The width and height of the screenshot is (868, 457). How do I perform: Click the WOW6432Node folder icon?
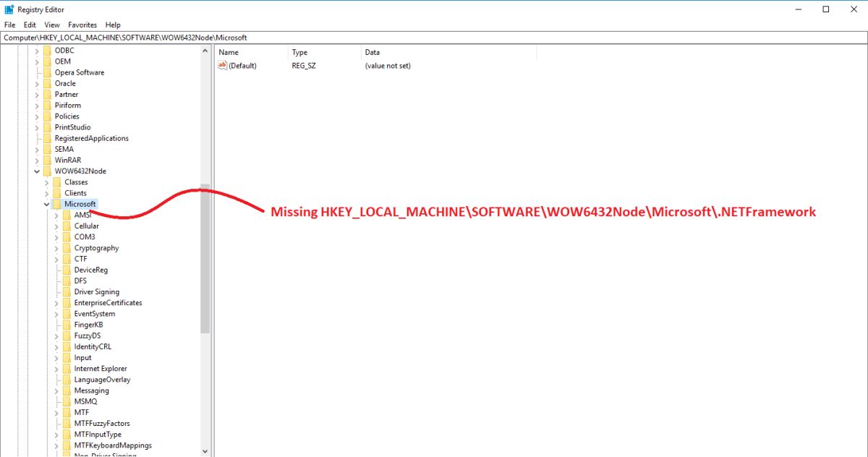click(47, 171)
